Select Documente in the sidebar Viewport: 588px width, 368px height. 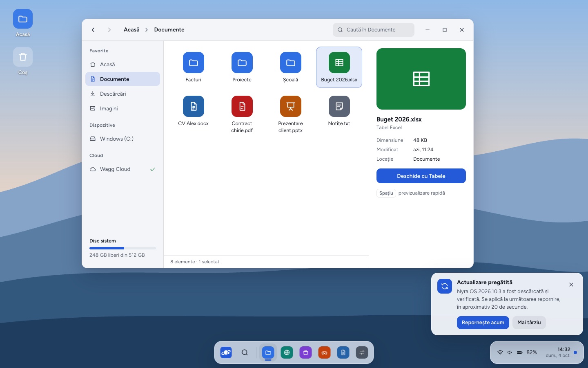122,79
